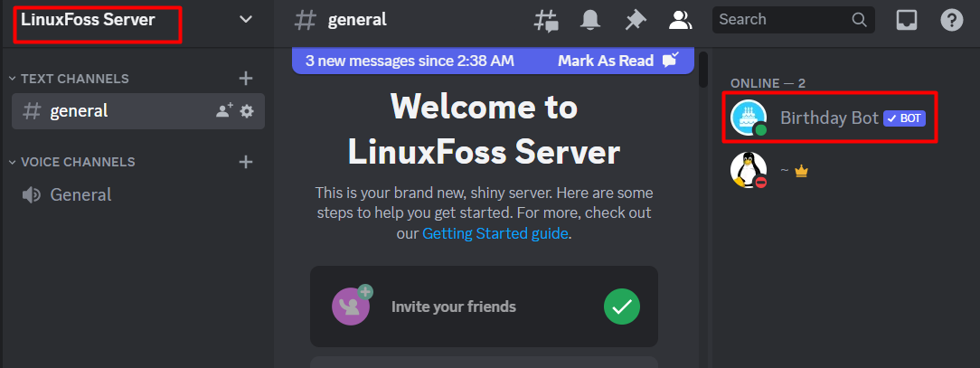Open Edit Channel gear for general
980x368 pixels.
[247, 111]
